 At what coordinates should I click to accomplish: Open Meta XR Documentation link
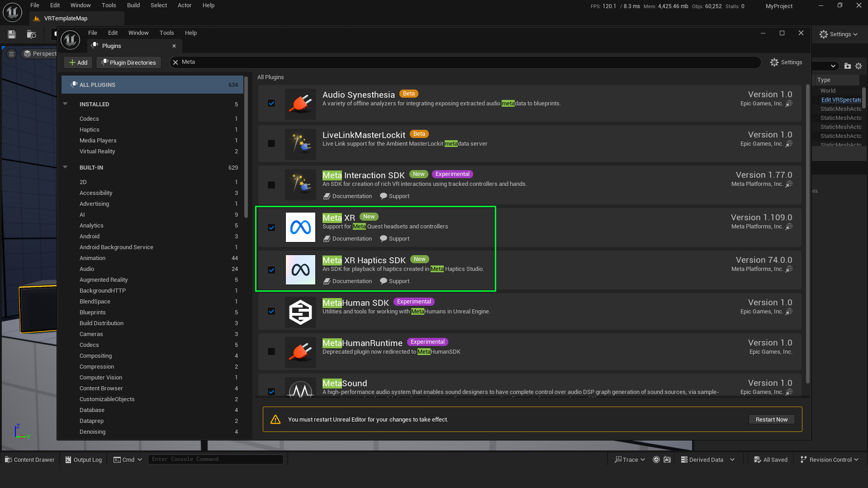click(348, 239)
